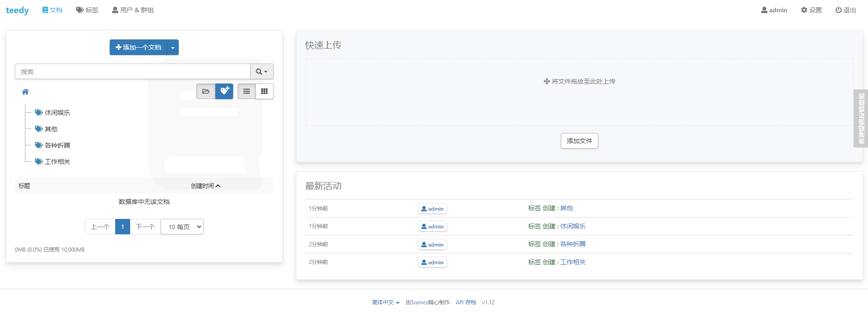Click admin badge in 其他 activity row

tap(433, 208)
